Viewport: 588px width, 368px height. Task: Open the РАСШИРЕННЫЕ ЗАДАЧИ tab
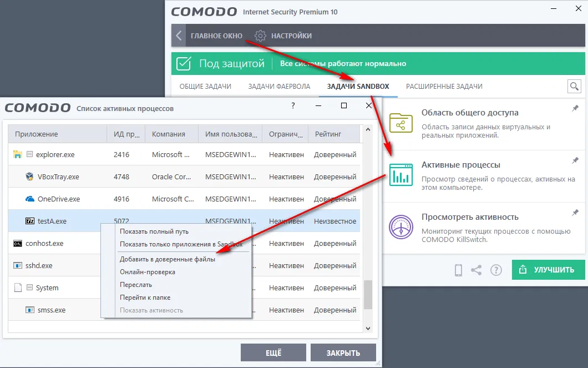444,86
